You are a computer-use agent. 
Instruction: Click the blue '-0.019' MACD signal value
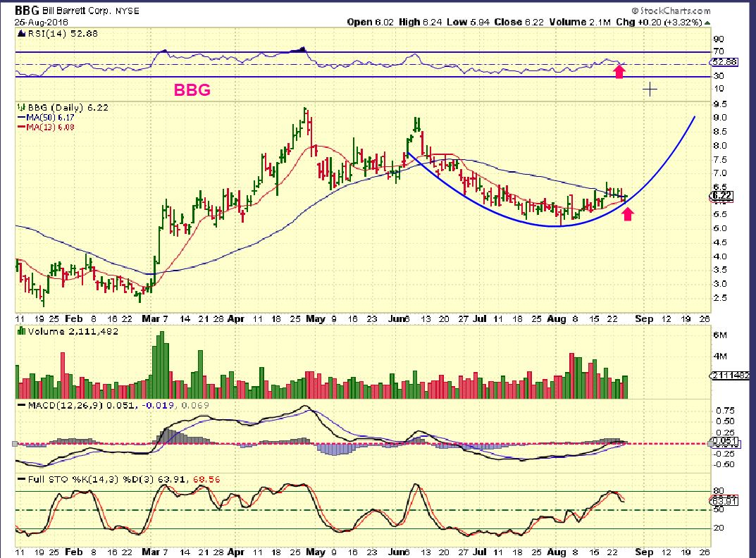tap(158, 405)
